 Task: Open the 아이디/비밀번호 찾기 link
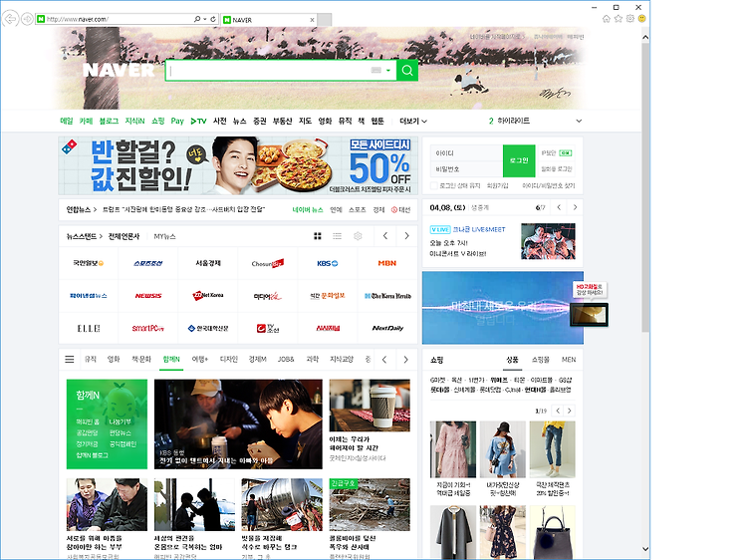[x=549, y=185]
